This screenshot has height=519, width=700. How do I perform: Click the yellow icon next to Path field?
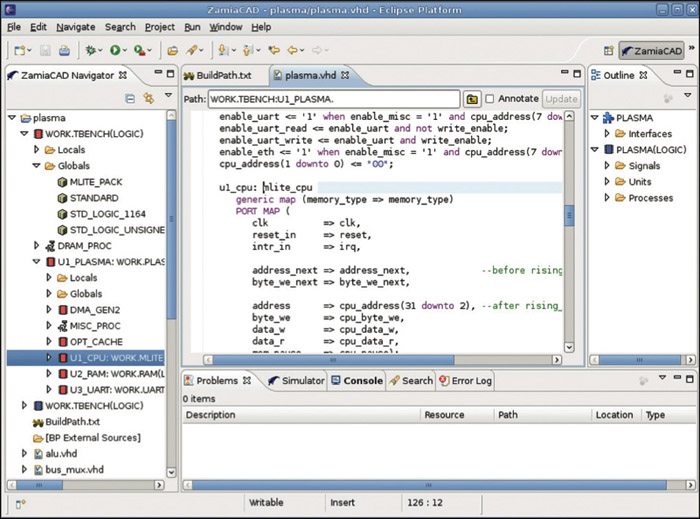472,99
